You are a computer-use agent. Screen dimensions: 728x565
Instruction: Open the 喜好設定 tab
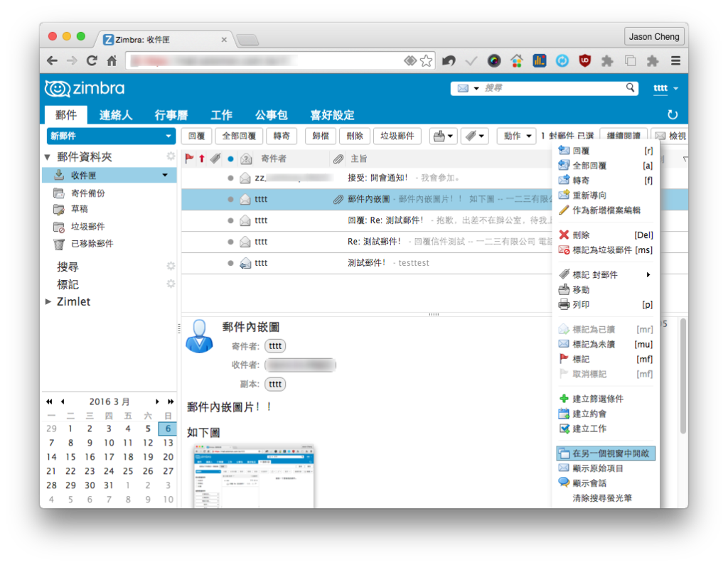[332, 115]
